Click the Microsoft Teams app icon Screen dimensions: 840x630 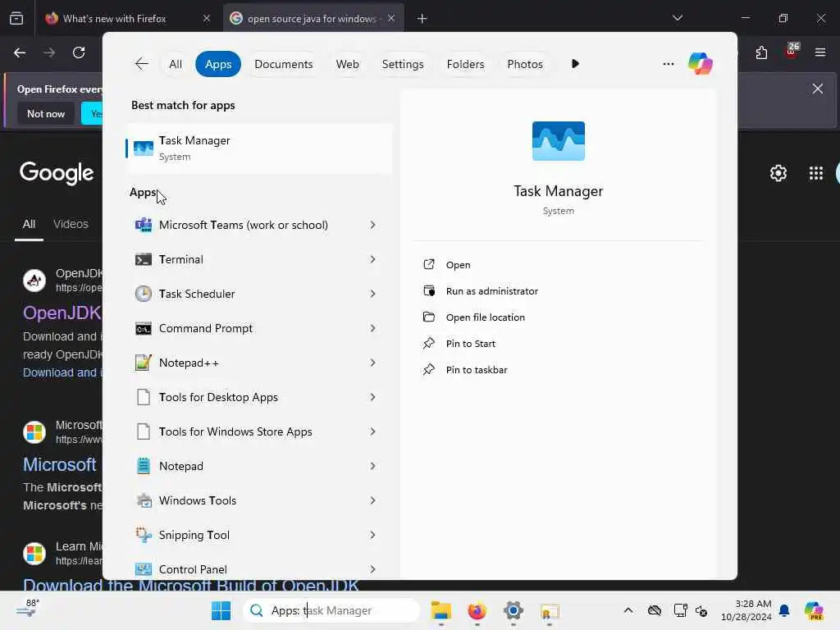pyautogui.click(x=143, y=225)
